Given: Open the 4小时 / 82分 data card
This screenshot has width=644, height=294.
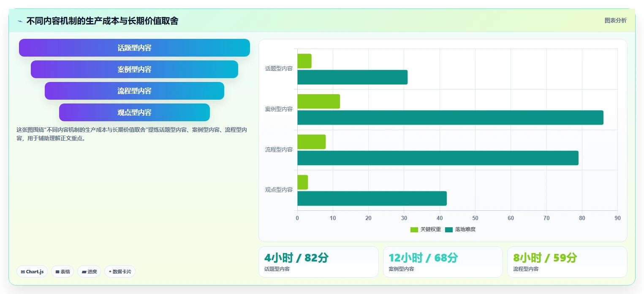Looking at the screenshot, I should click(x=318, y=262).
